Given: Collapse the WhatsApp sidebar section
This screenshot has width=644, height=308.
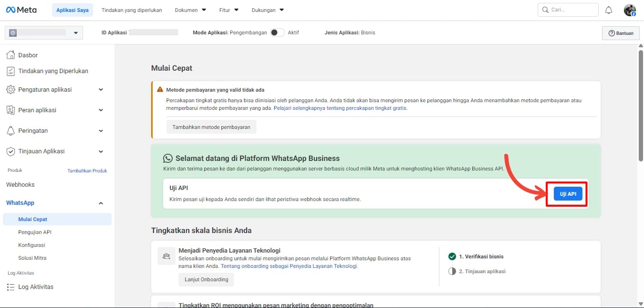Looking at the screenshot, I should [101, 203].
